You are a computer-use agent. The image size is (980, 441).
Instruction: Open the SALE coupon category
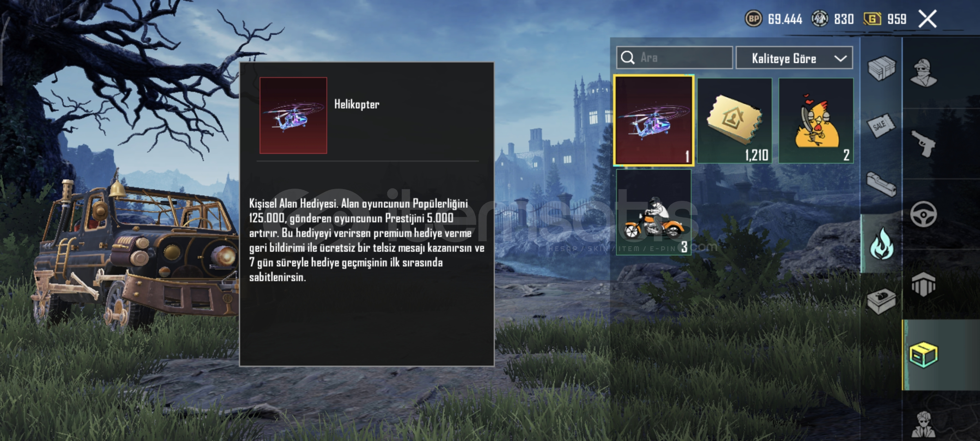[x=880, y=126]
